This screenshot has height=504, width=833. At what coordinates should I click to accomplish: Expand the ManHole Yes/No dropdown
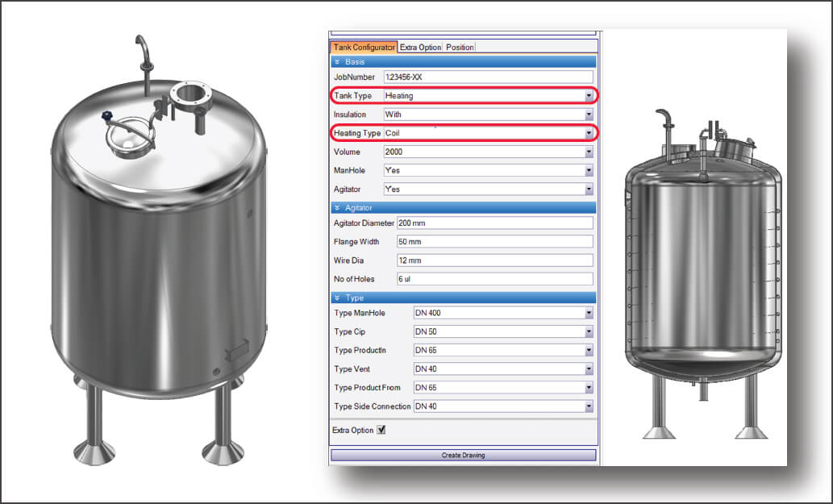[589, 170]
